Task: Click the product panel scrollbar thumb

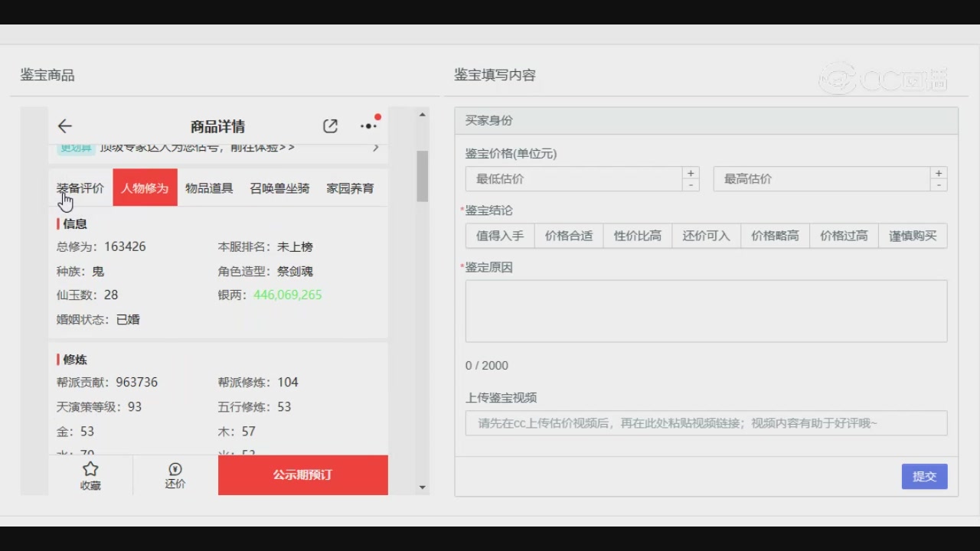Action: [x=423, y=176]
